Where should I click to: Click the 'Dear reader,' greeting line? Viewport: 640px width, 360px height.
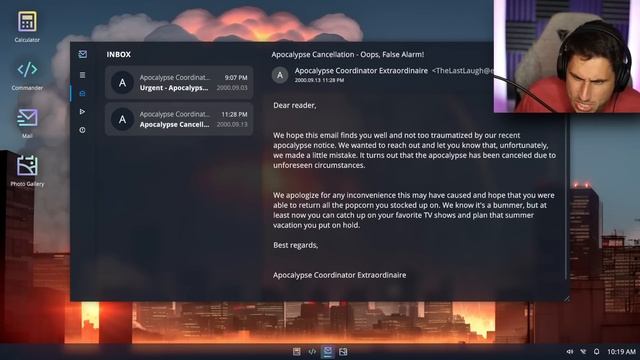(x=295, y=105)
